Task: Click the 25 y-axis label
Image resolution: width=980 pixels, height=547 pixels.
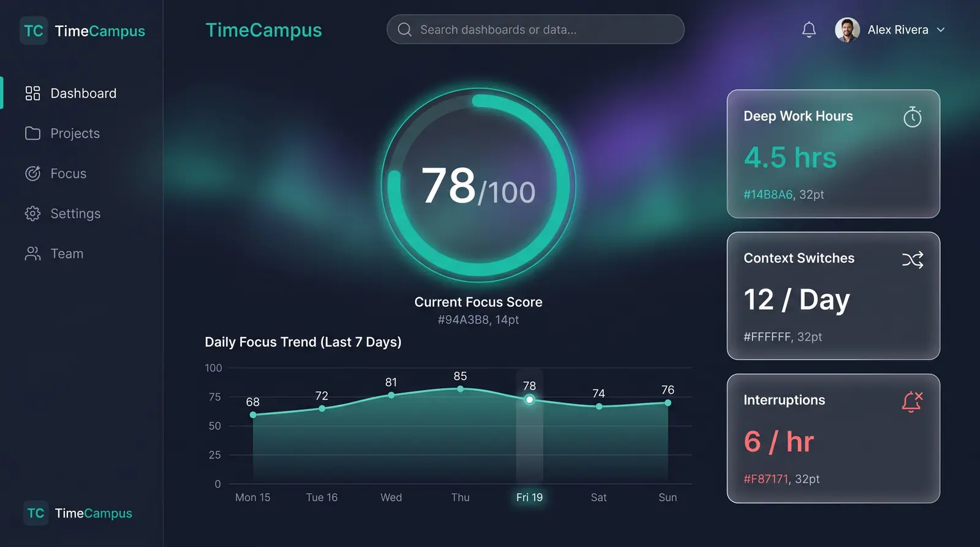Action: 215,455
